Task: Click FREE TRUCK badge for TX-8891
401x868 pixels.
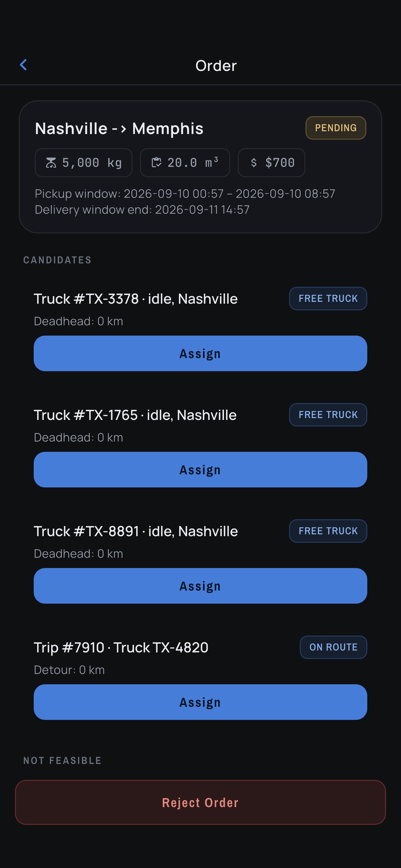Action: (328, 531)
